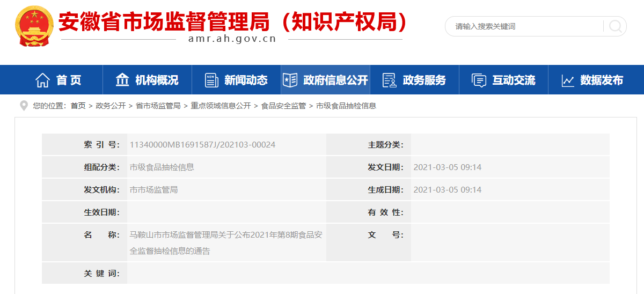Click the chat bubble icon beside 互动交流
This screenshot has width=644, height=294.
(479, 80)
